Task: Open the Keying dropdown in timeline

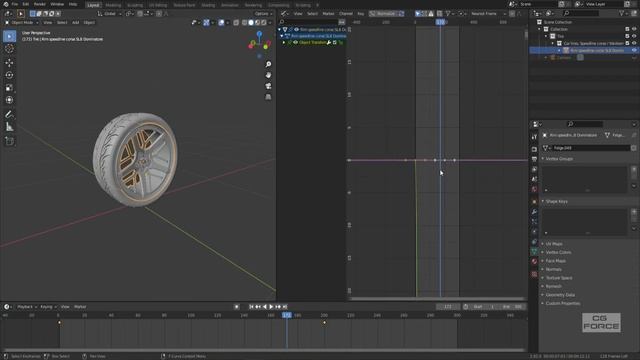Action: tap(48, 307)
